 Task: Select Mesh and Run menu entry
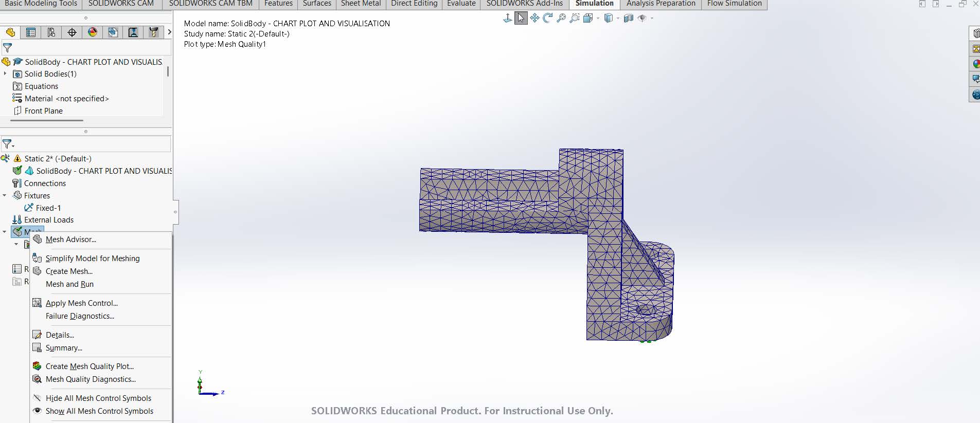point(69,284)
